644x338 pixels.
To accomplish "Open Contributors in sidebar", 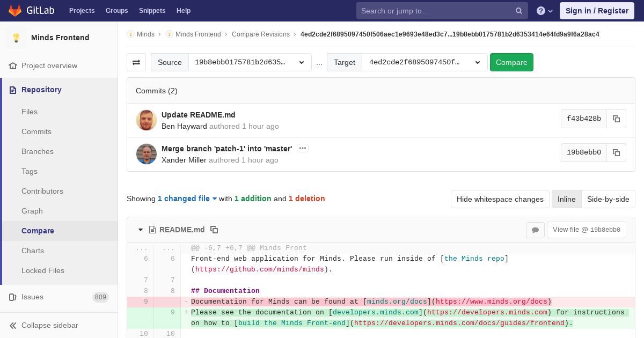I will 42,191.
